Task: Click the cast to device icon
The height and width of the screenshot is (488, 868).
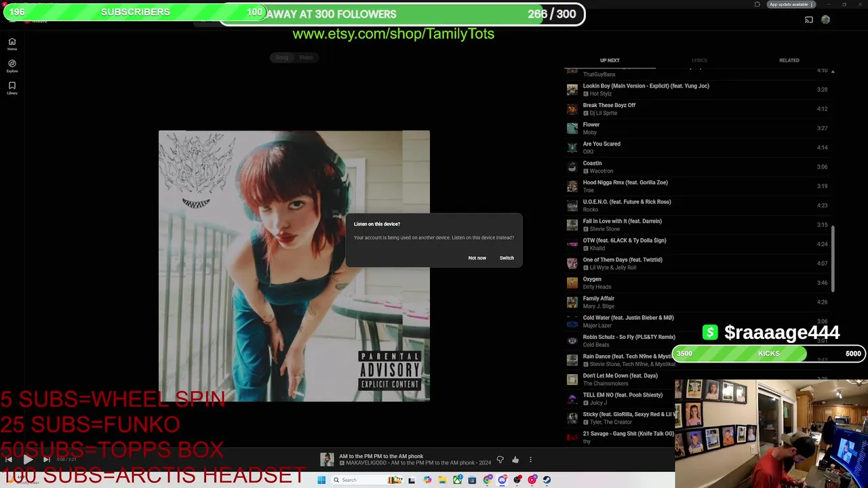Action: click(x=808, y=20)
